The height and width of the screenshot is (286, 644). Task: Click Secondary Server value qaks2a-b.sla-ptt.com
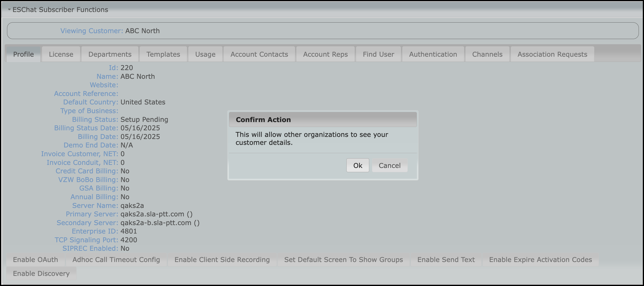pyautogui.click(x=156, y=223)
